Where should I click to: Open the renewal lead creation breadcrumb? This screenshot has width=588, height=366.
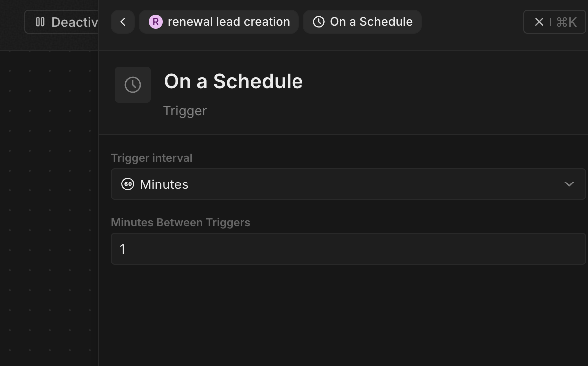coord(219,22)
